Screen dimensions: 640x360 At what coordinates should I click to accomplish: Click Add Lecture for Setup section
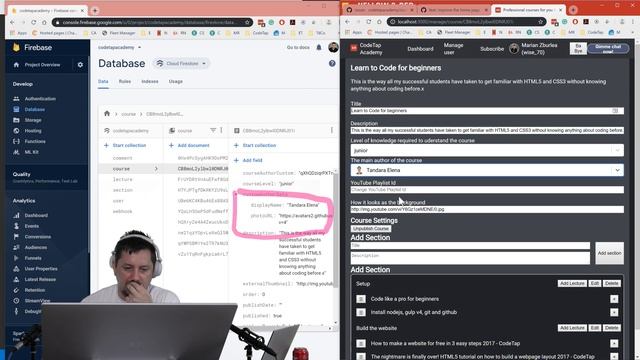coord(572,283)
